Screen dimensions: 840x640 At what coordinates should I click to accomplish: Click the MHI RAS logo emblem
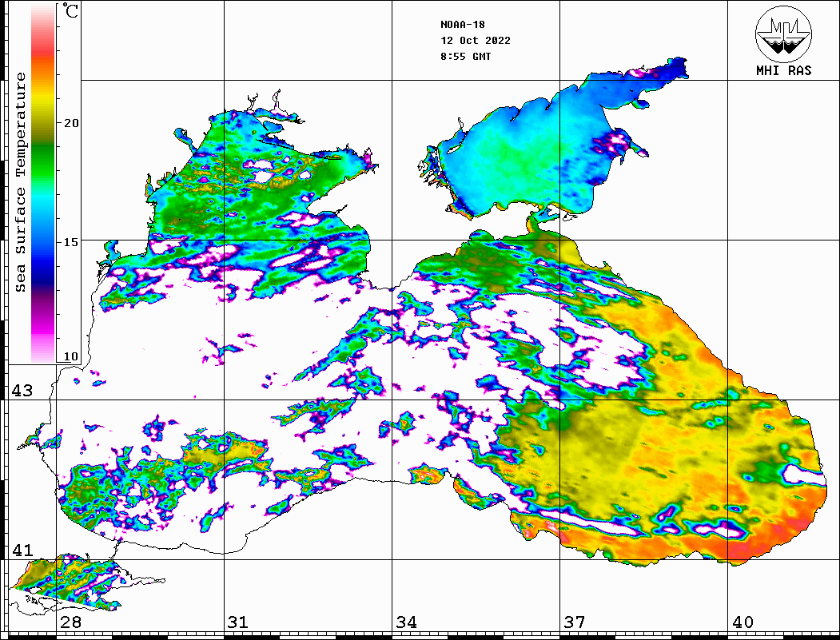click(x=783, y=34)
